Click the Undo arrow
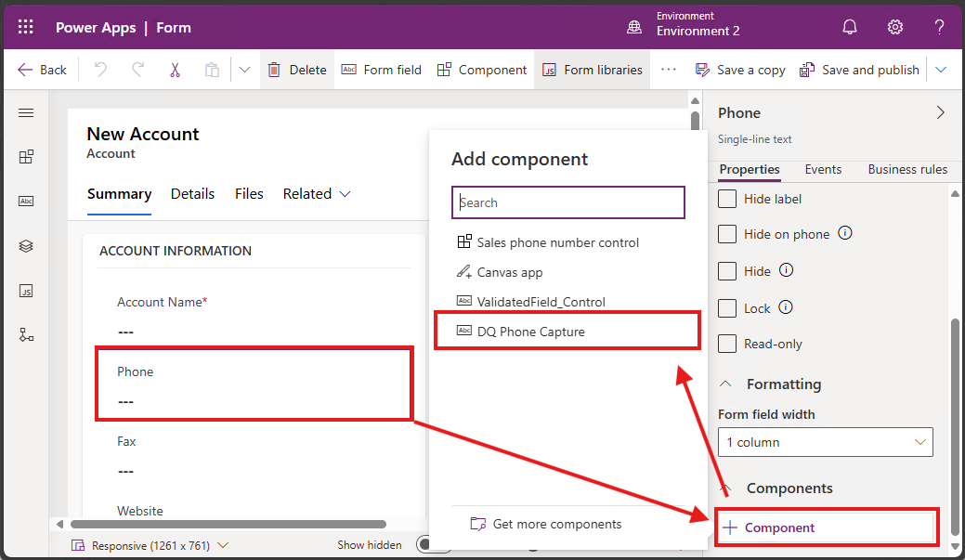Image resolution: width=965 pixels, height=560 pixels. click(100, 70)
